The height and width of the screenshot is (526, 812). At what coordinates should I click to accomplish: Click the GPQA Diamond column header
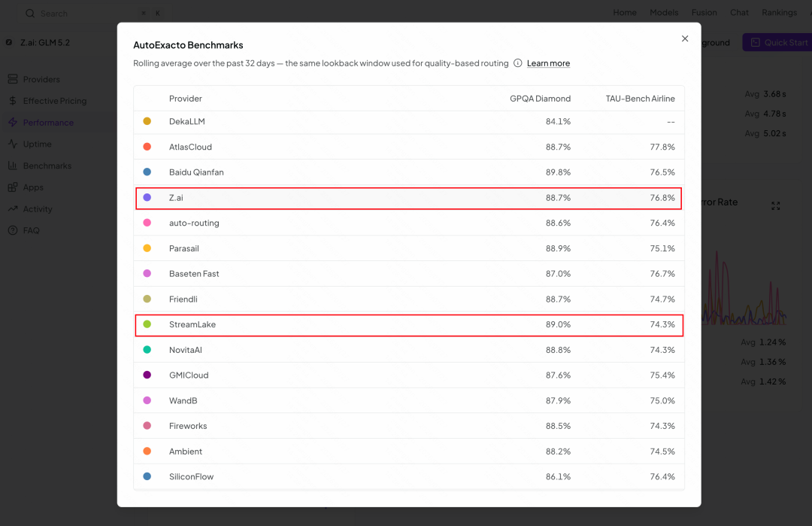540,99
